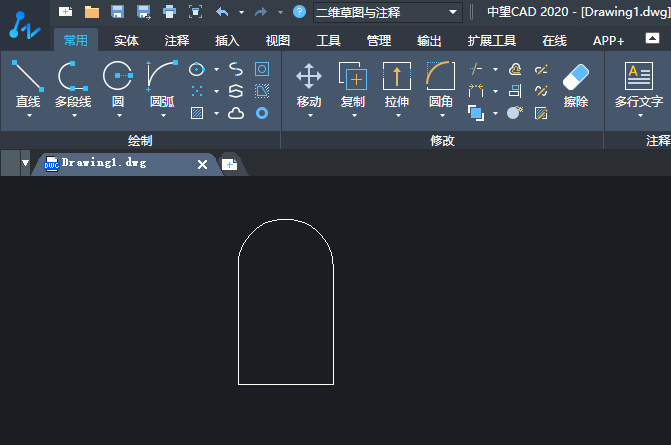Click the wipeout icon with dotted polygon

click(262, 91)
